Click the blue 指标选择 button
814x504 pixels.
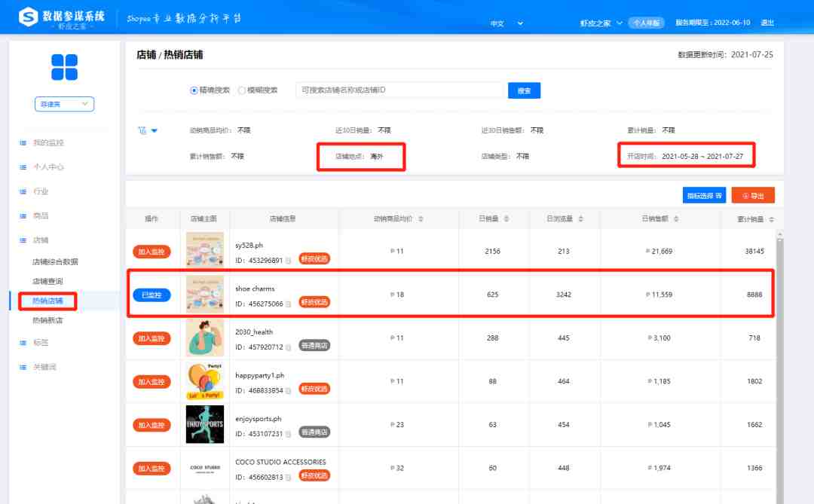(x=704, y=196)
